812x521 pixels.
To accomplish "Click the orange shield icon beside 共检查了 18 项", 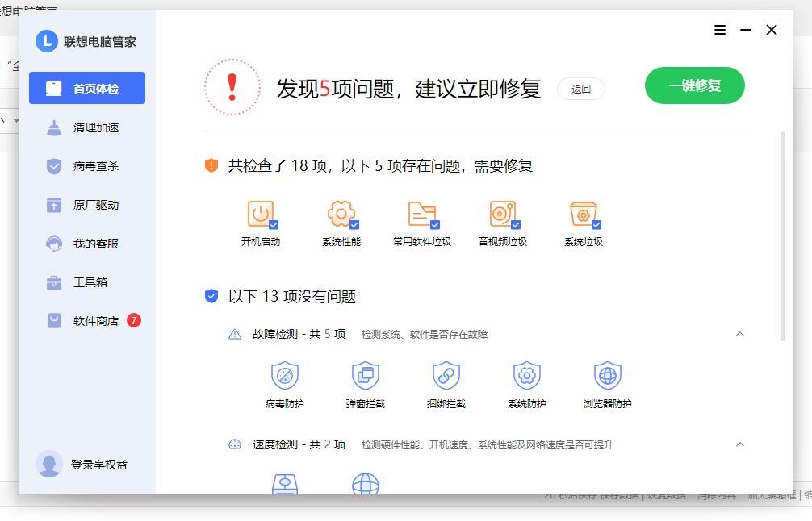I will pos(211,165).
